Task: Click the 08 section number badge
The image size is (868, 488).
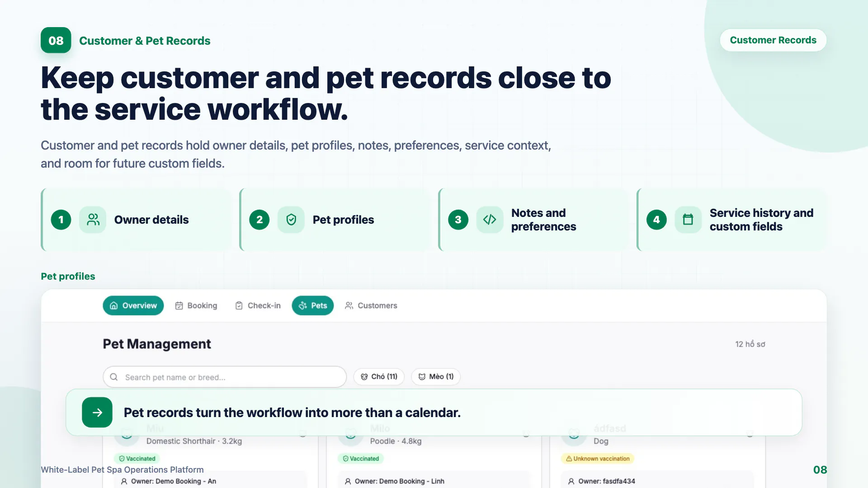Action: 56,40
